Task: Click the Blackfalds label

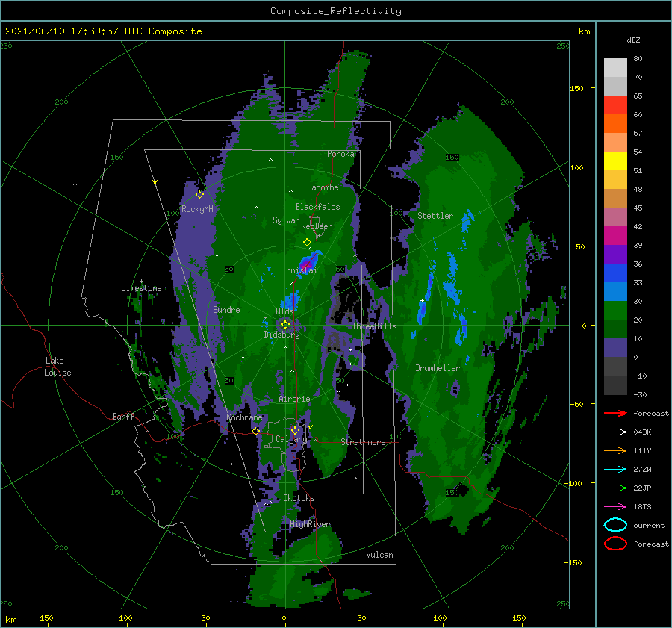Action: (317, 207)
